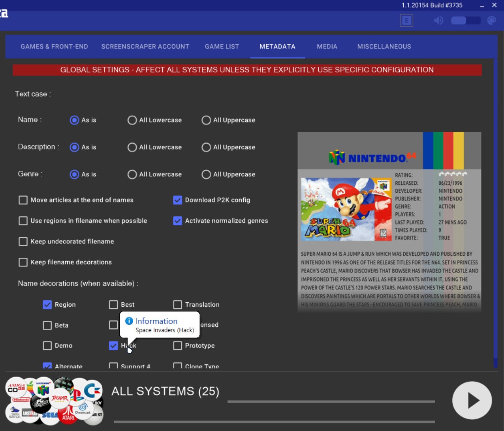Select the Metadata tab

(277, 47)
